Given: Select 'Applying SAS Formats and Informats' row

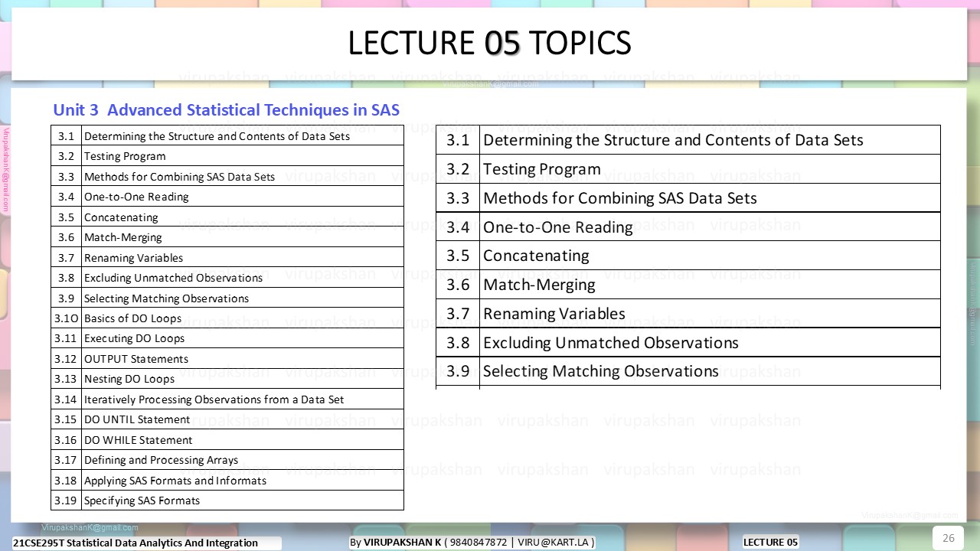Looking at the screenshot, I should tap(227, 481).
